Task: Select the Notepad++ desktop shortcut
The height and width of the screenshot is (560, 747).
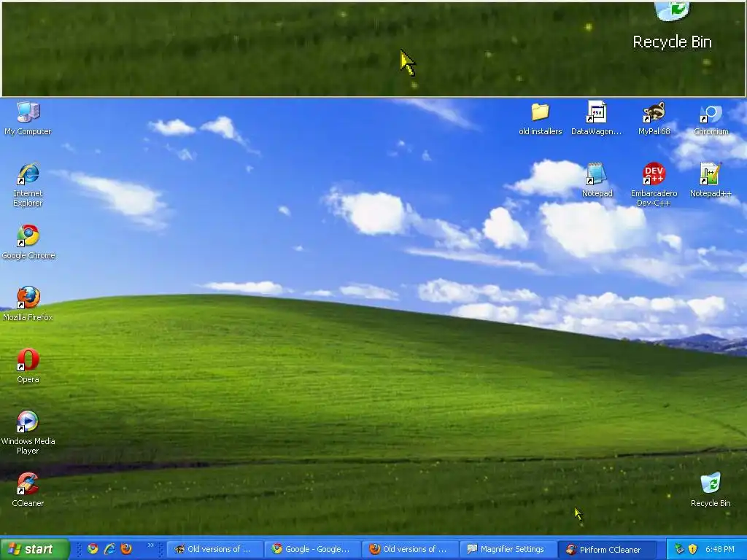Action: [711, 181]
